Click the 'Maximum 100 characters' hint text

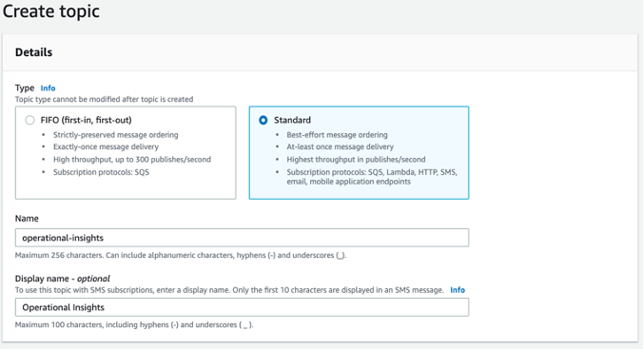click(x=134, y=325)
